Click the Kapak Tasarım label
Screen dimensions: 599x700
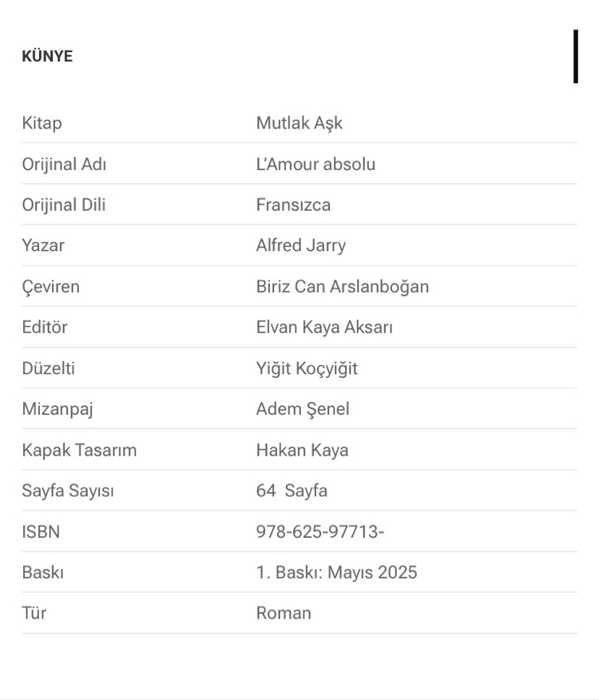point(79,451)
